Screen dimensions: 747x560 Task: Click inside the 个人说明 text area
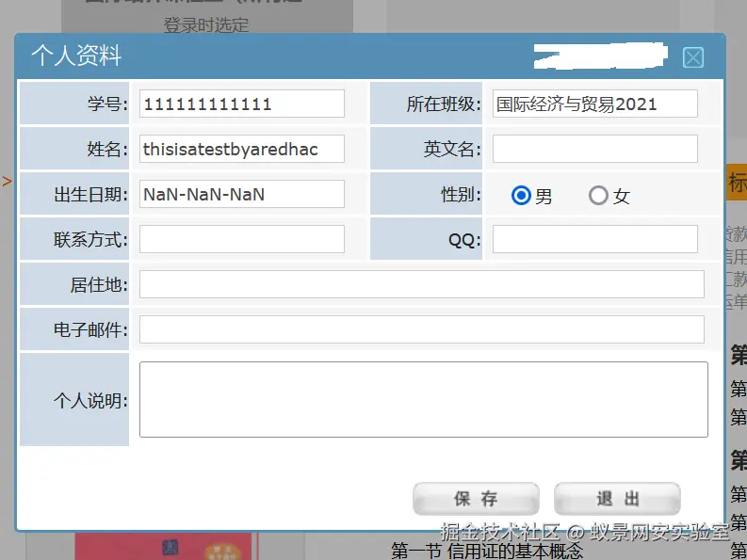click(x=424, y=399)
